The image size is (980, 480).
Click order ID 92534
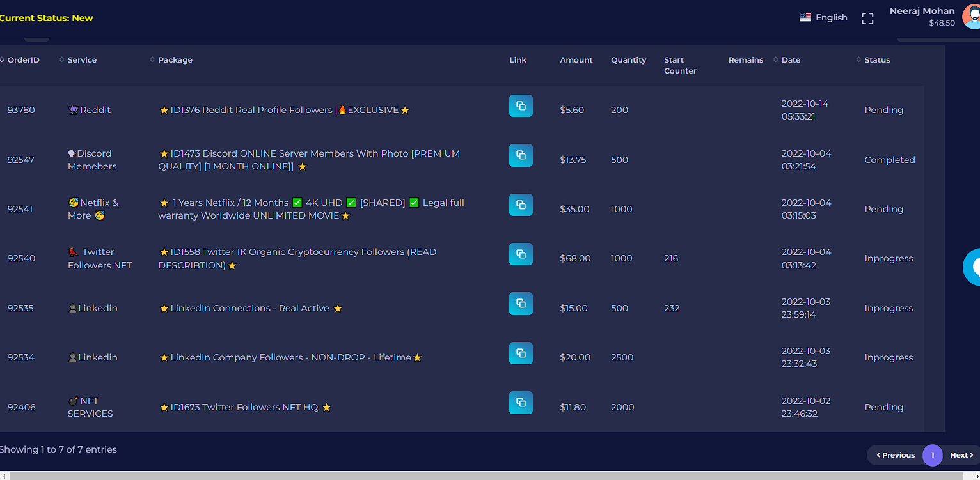pyautogui.click(x=21, y=357)
